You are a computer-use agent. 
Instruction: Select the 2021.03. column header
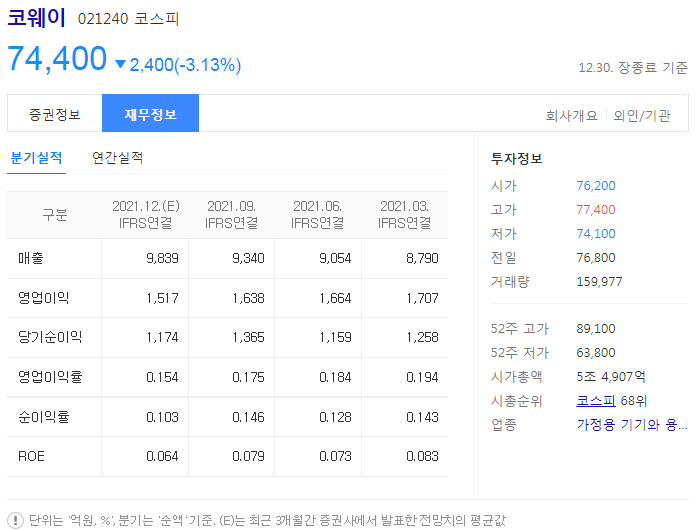click(x=404, y=214)
